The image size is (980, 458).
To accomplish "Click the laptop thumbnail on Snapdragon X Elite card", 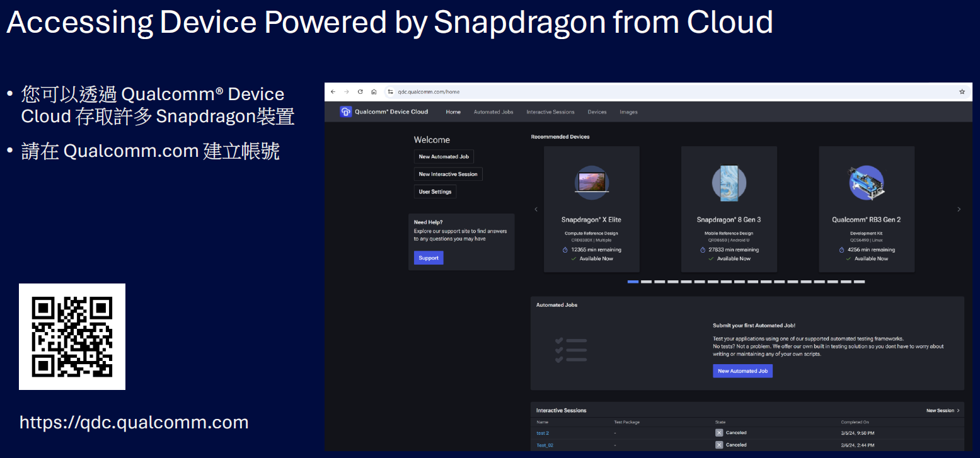I will pos(591,182).
